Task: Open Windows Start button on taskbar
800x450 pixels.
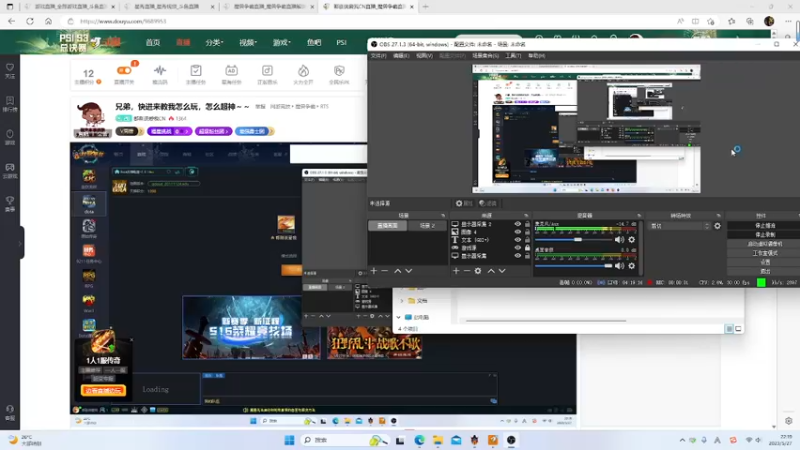Action: coord(289,440)
